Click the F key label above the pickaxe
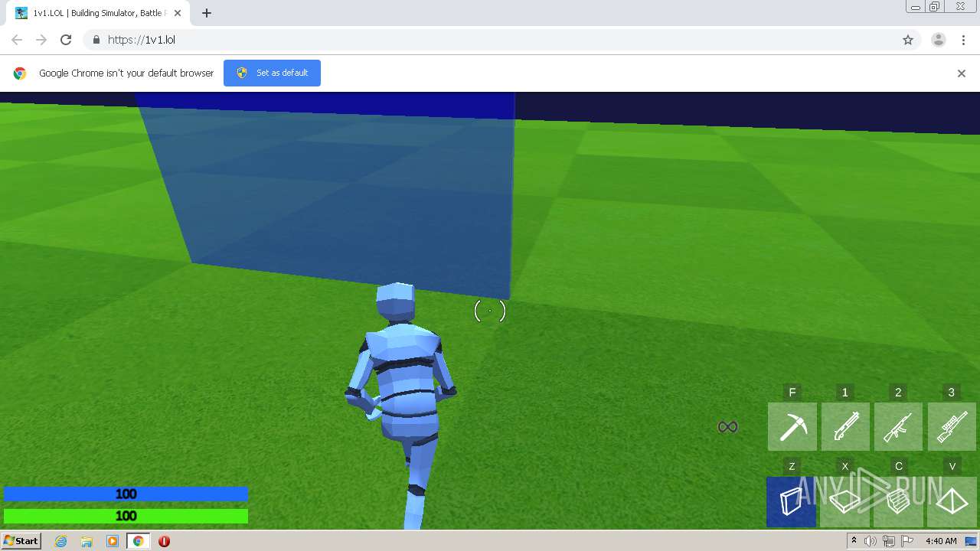Image resolution: width=980 pixels, height=551 pixels. [792, 393]
